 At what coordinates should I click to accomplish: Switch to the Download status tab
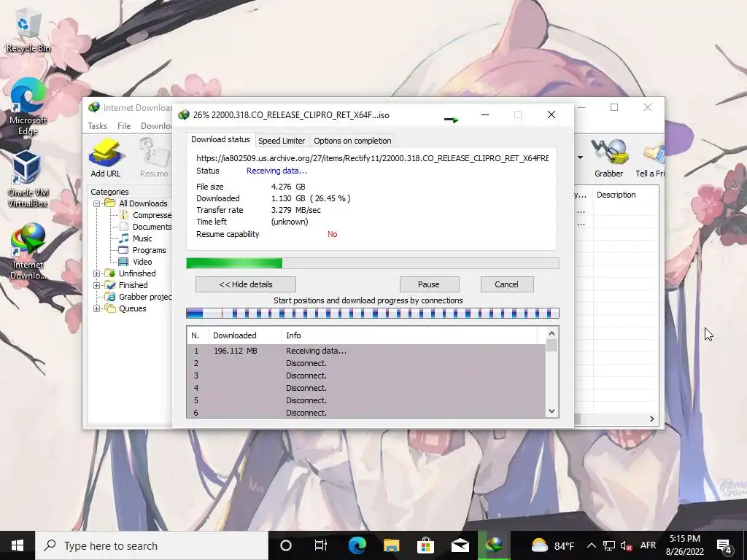coord(220,139)
